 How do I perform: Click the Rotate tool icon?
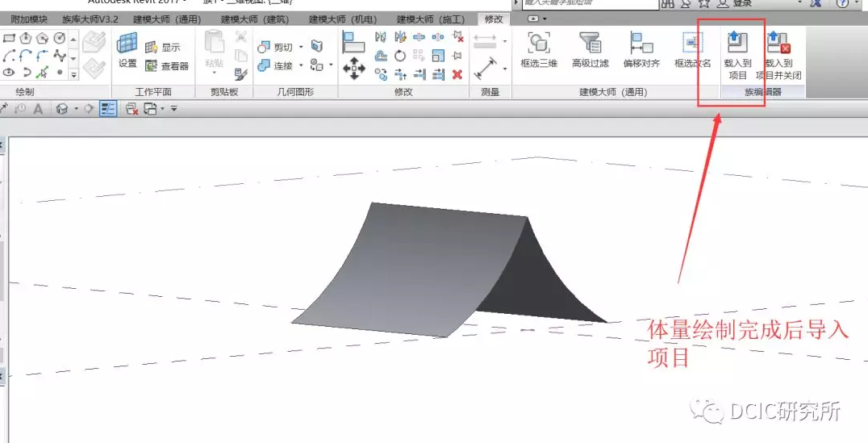coord(400,56)
